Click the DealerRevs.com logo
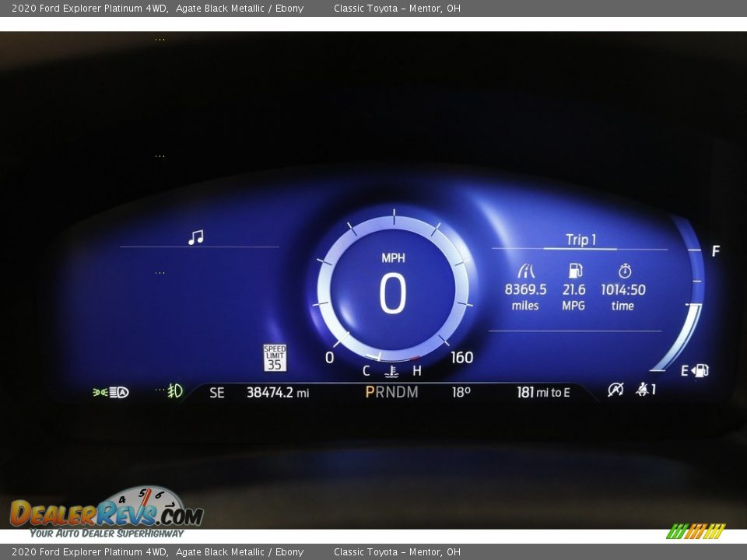 click(106, 513)
